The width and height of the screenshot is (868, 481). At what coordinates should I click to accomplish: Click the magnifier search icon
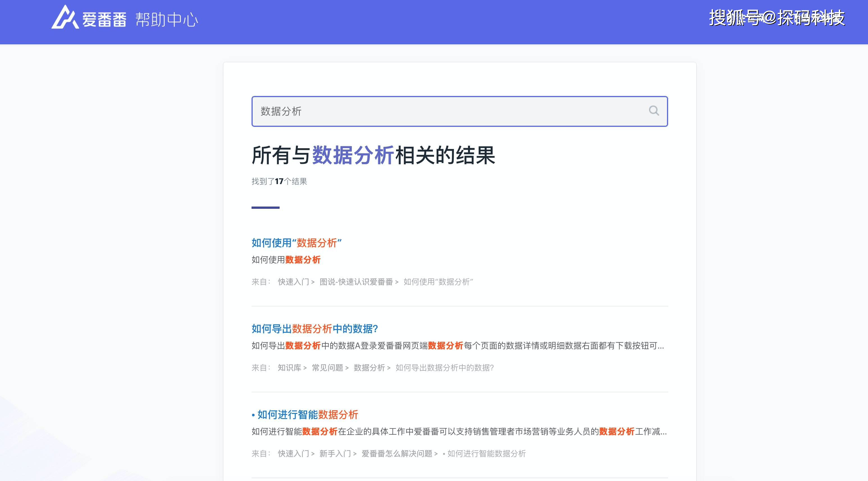[654, 111]
